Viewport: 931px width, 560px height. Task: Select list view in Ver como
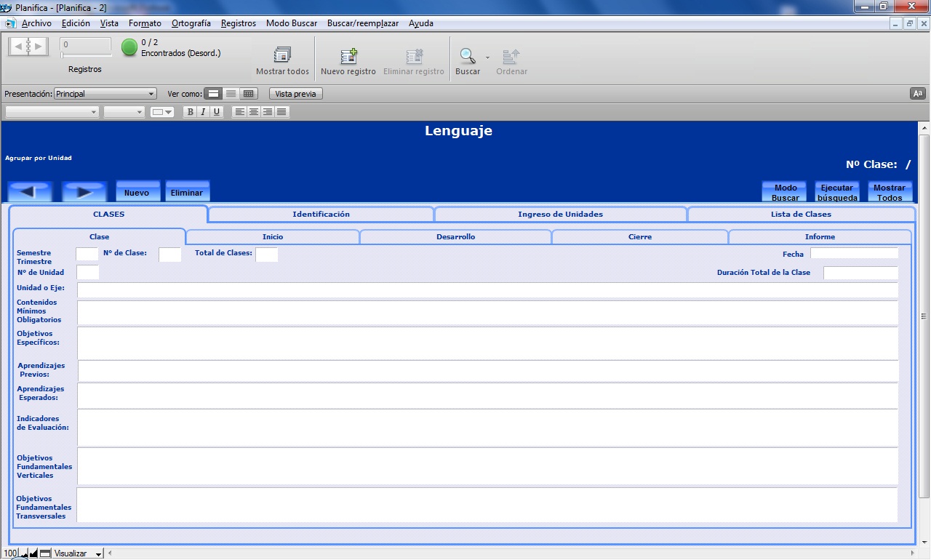(x=231, y=94)
